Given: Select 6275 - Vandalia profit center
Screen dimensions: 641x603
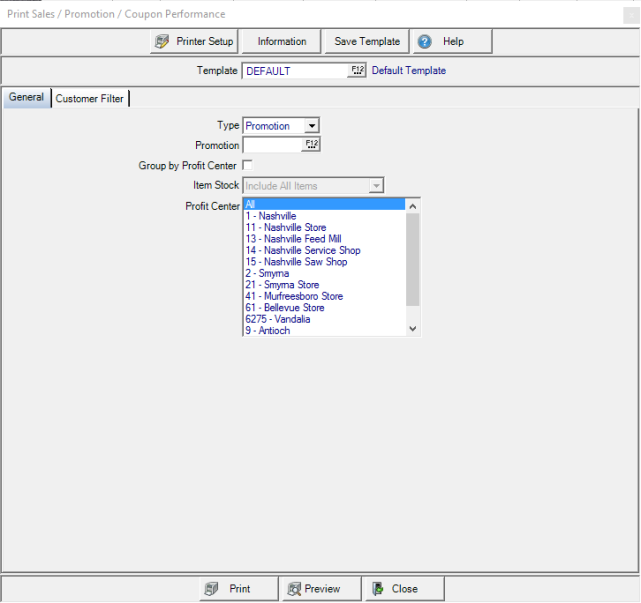Looking at the screenshot, I should (278, 319).
